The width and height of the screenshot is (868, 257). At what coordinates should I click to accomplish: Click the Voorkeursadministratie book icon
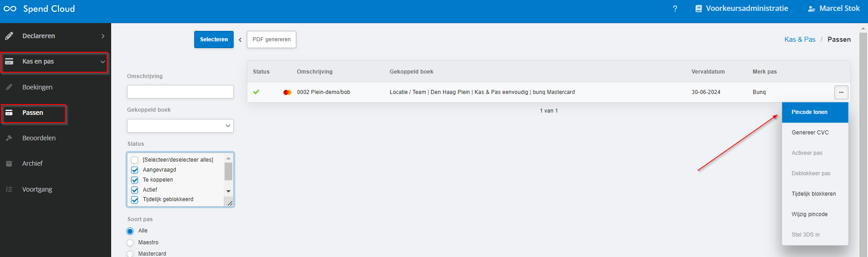[699, 9]
